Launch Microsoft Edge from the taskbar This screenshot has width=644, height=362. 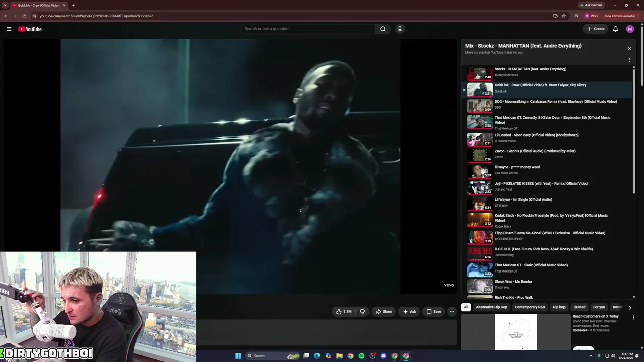(317, 356)
